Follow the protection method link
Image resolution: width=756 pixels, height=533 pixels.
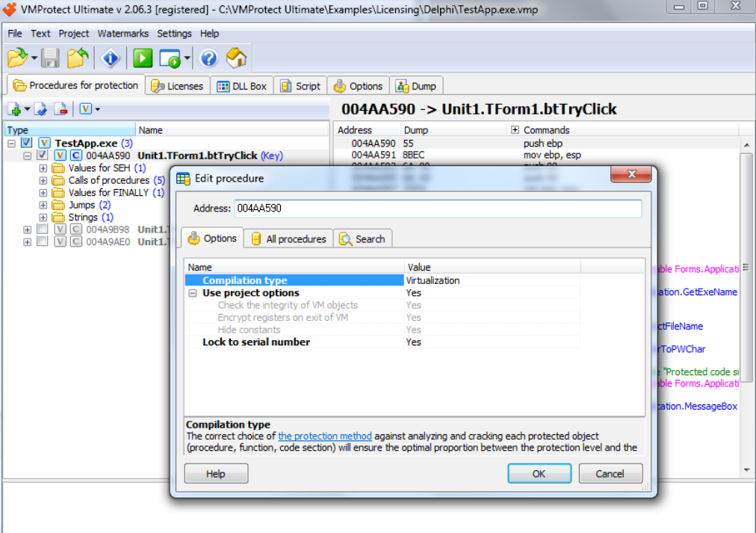tap(325, 436)
